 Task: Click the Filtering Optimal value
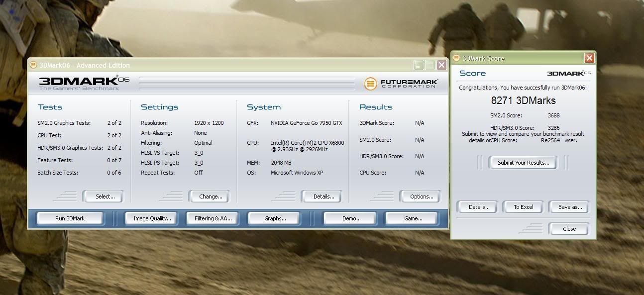click(x=203, y=143)
